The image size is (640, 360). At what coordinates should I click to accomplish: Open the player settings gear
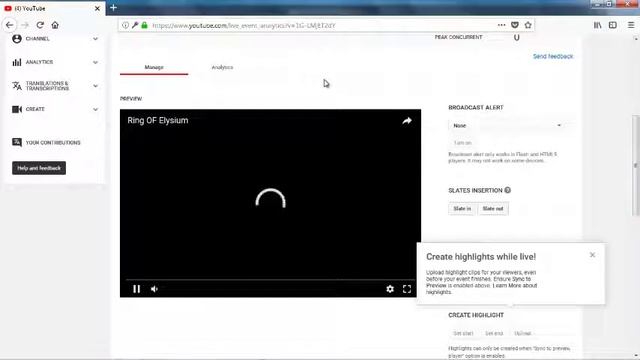pyautogui.click(x=390, y=289)
